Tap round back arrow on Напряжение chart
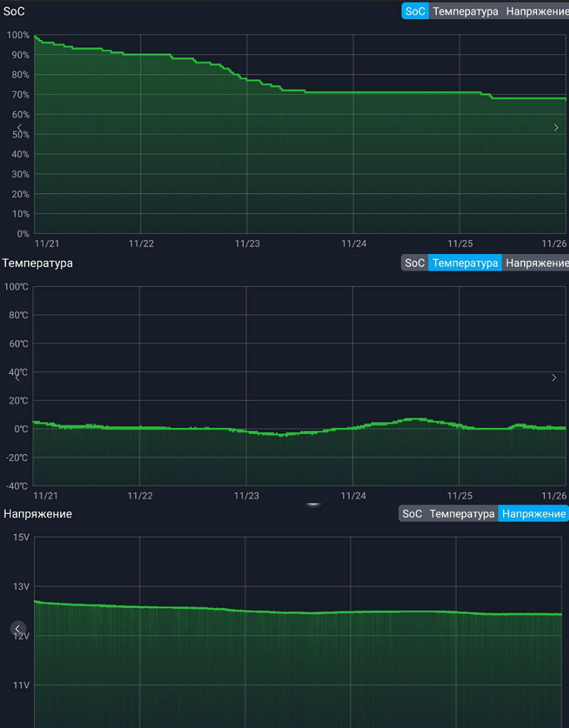The width and height of the screenshot is (569, 728). pos(18,629)
